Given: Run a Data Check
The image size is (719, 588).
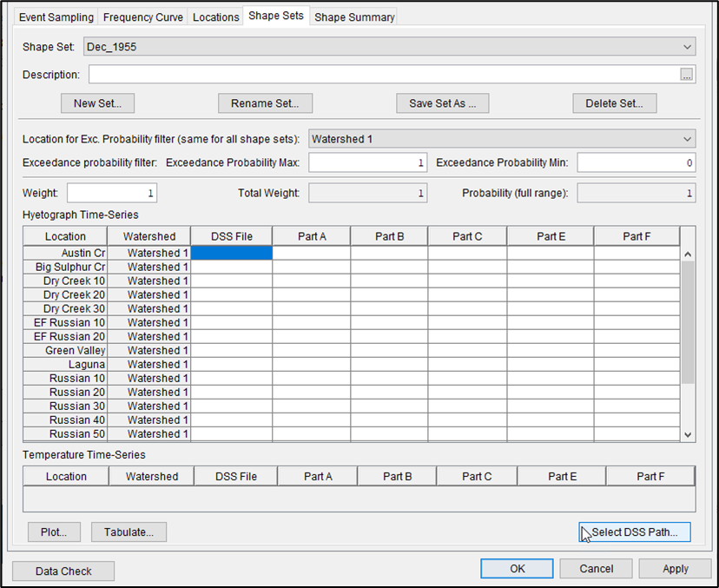Looking at the screenshot, I should point(63,571).
